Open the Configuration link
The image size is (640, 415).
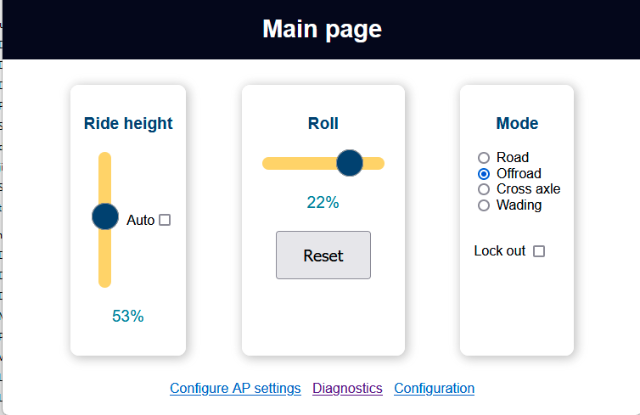coord(434,388)
